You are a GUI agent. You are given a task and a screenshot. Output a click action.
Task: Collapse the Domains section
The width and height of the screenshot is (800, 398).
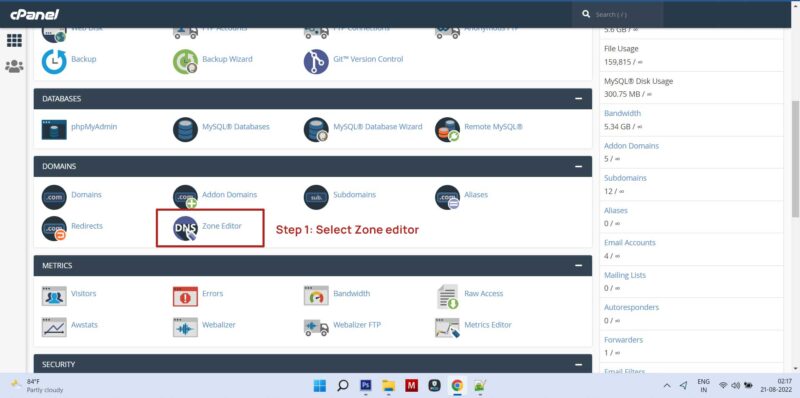[578, 166]
